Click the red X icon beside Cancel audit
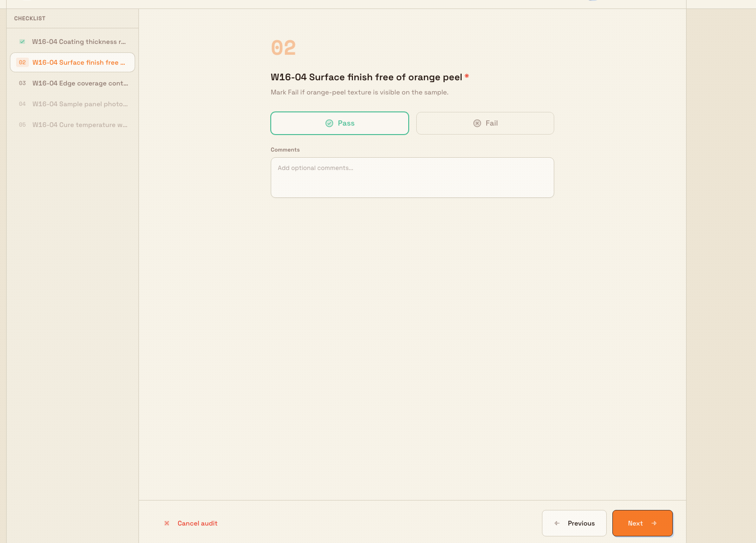 167,523
